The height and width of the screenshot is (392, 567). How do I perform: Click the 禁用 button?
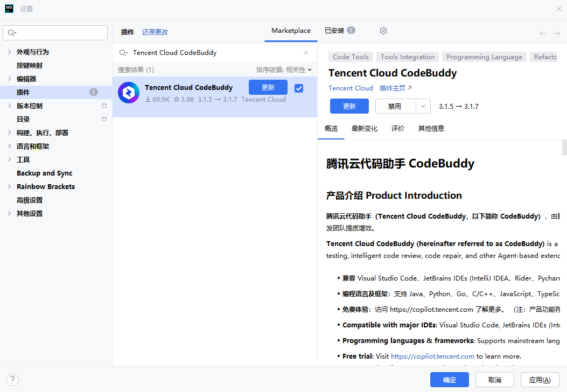point(396,106)
